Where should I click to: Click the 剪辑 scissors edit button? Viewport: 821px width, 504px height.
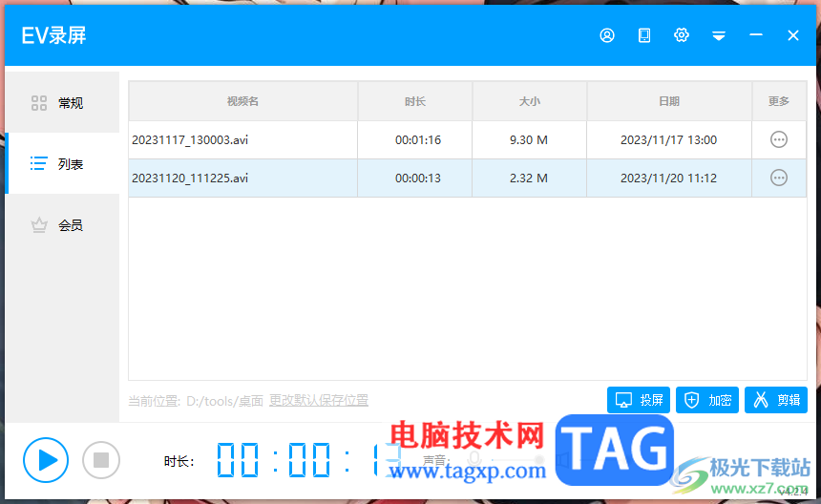[x=776, y=400]
